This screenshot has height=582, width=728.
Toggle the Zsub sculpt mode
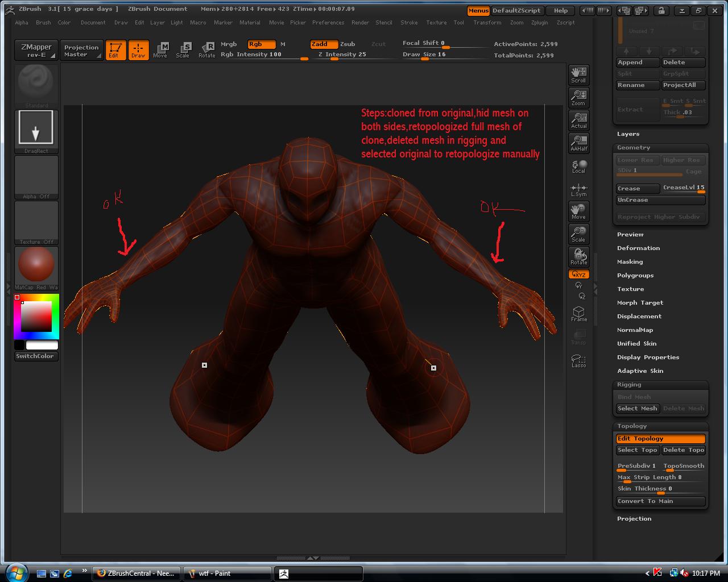coord(348,44)
